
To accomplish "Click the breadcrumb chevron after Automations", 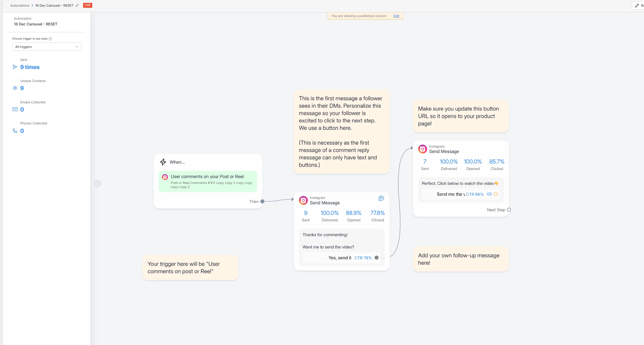I will point(32,5).
